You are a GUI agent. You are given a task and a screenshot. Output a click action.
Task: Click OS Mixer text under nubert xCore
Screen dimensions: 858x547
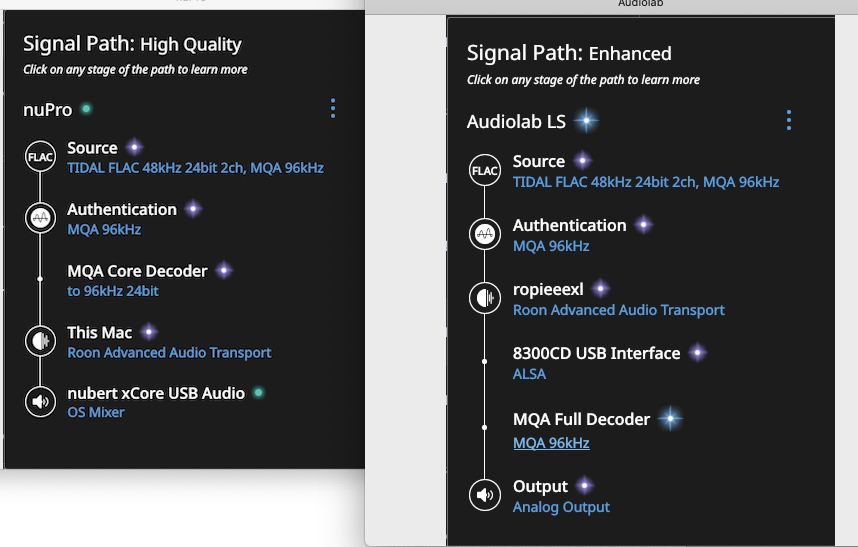tap(96, 412)
